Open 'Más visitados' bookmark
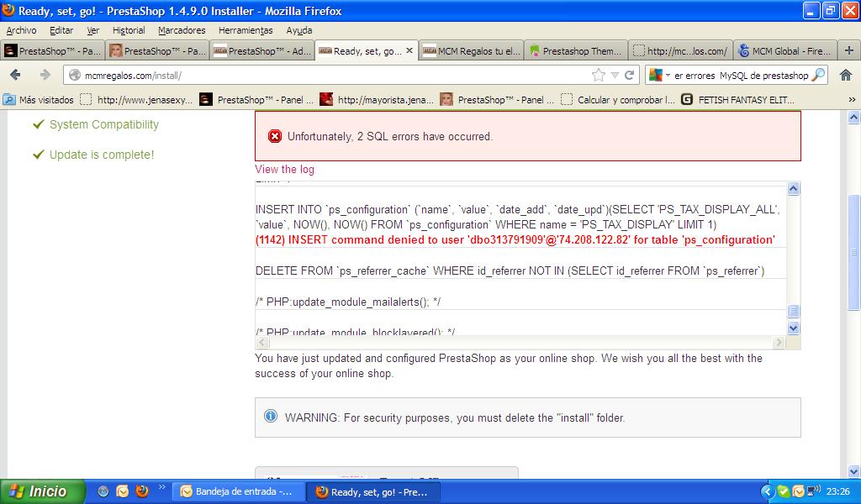The image size is (861, 504). [x=39, y=99]
